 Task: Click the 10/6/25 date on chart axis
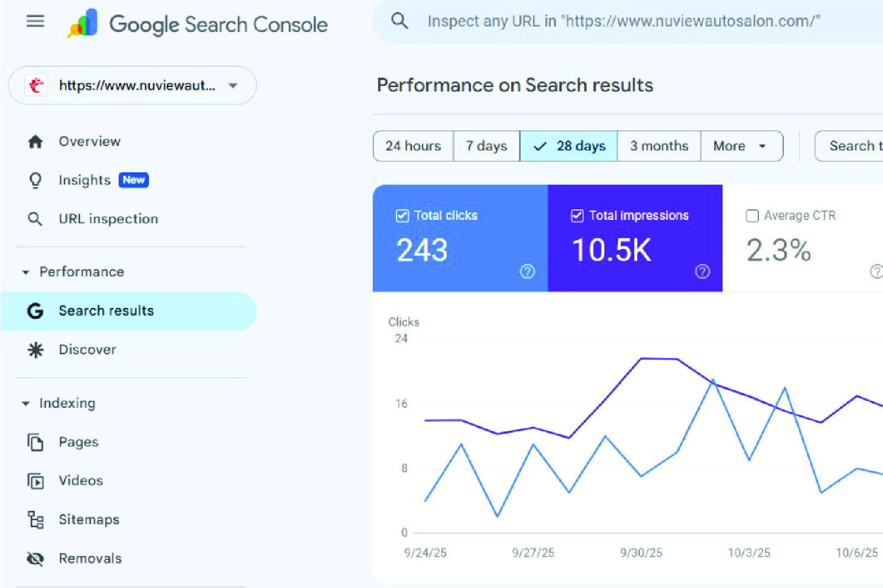[857, 553]
